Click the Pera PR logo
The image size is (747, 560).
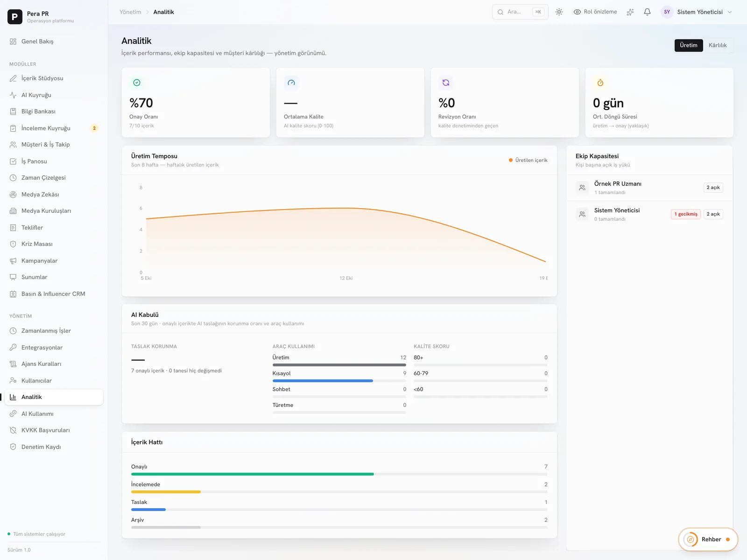click(15, 17)
